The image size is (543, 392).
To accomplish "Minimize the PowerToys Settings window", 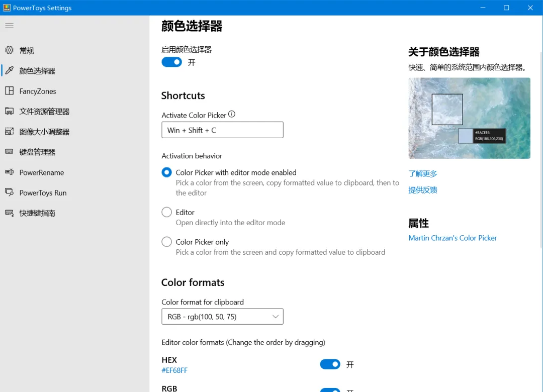I will pos(483,8).
